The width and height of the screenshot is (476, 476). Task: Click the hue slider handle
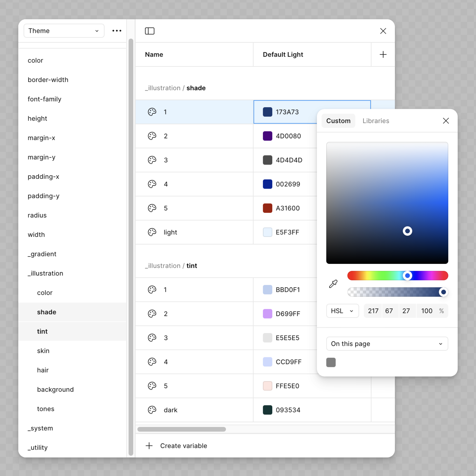[x=407, y=276]
